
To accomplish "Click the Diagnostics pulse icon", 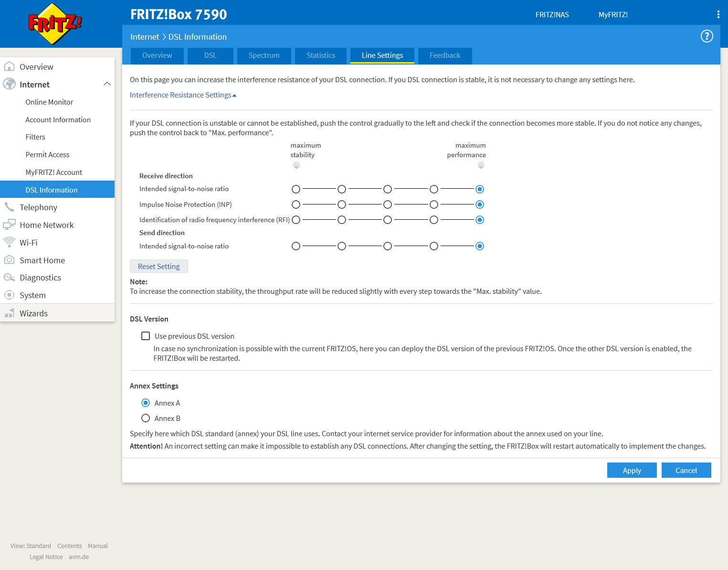I will pos(9,278).
